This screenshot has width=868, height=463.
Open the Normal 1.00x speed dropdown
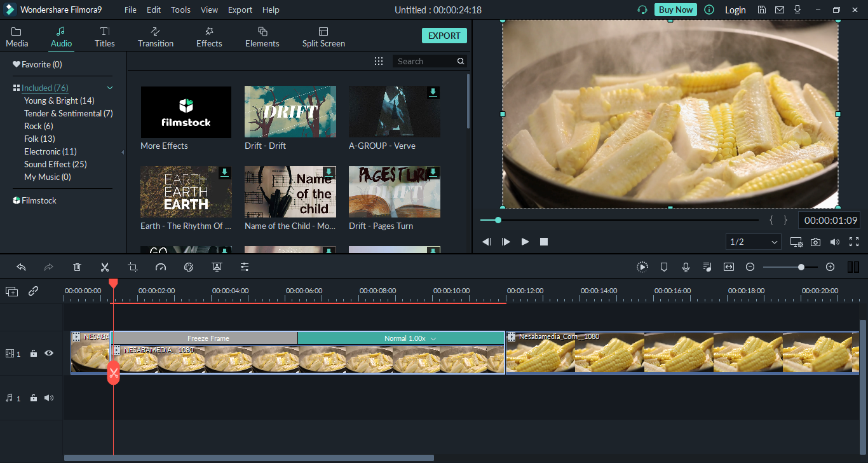tap(433, 338)
